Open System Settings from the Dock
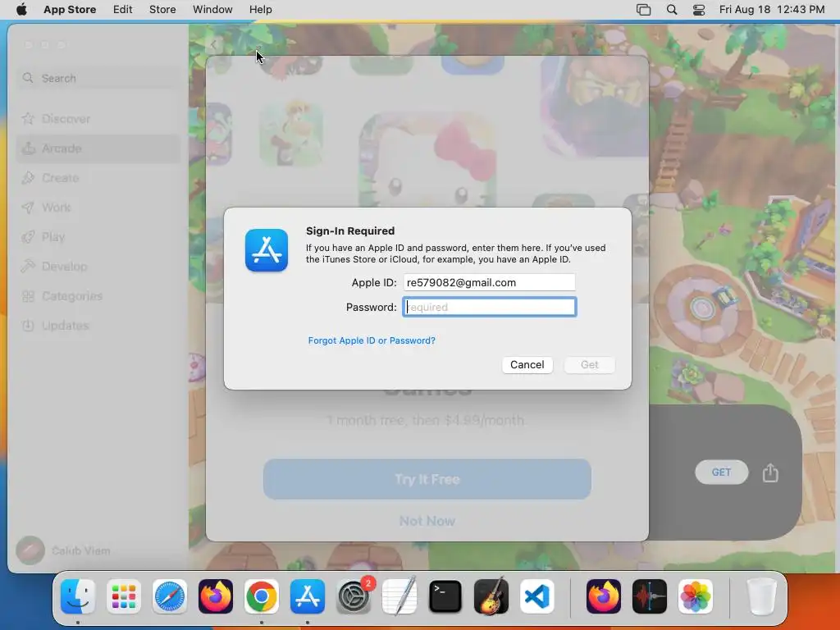 pyautogui.click(x=354, y=596)
